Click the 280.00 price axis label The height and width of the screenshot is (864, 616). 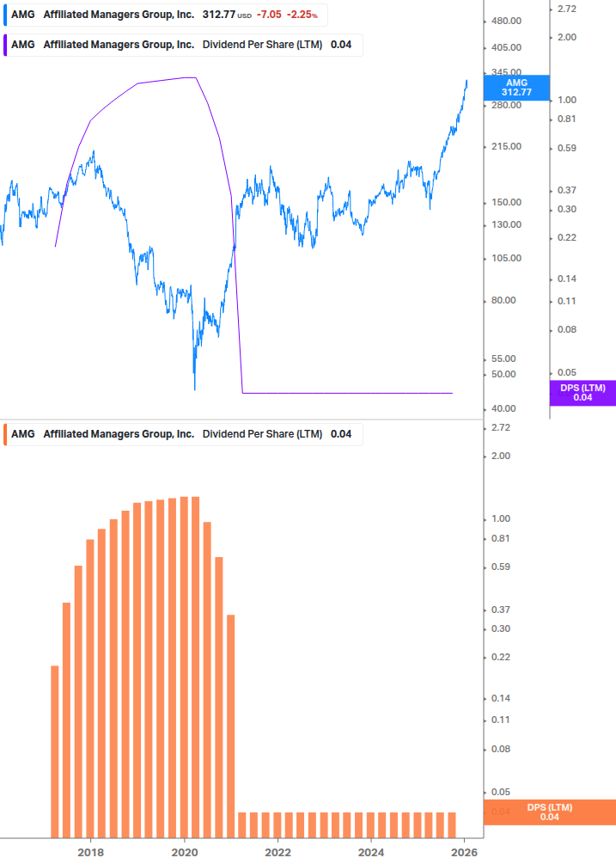(506, 105)
